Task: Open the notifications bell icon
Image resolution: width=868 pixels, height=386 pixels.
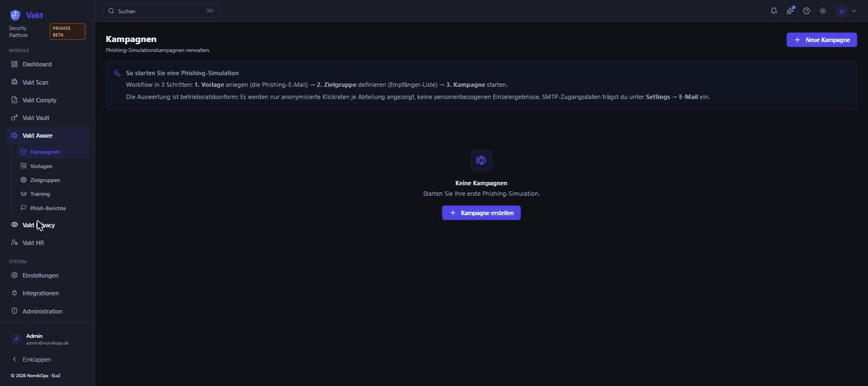Action: (x=774, y=11)
